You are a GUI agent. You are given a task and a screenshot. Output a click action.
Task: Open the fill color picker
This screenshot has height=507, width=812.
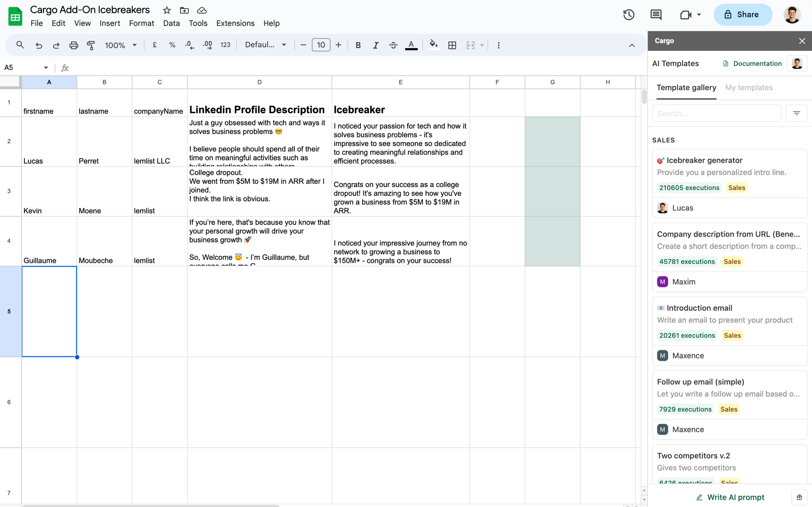(433, 45)
